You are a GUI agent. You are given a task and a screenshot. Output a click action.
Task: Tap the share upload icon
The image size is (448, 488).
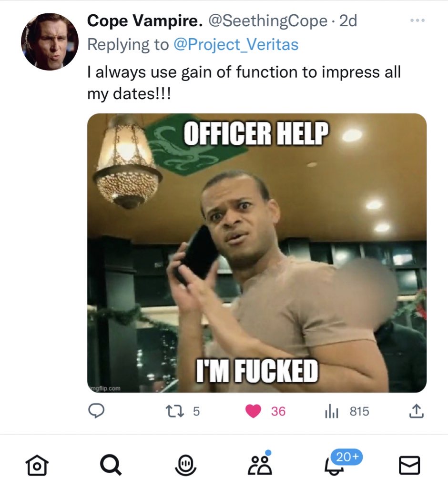pos(416,411)
